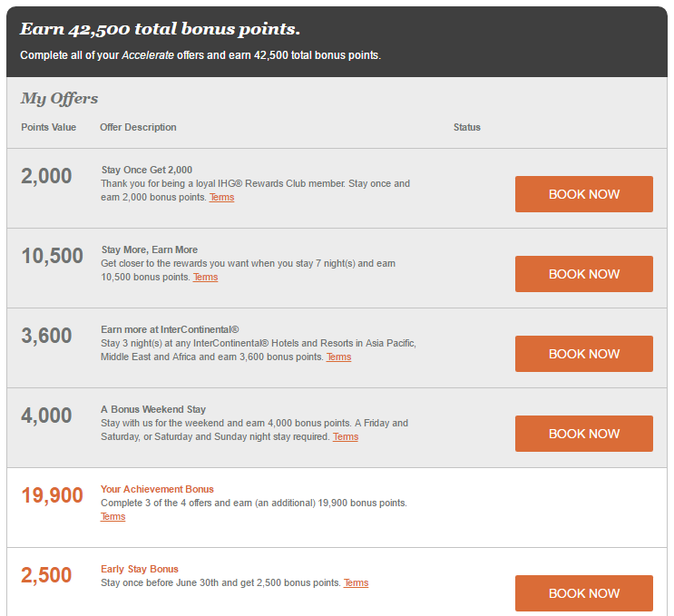The image size is (674, 616).
Task: Click BOOK NOW for Stay Once Get 2,000
Action: tap(583, 194)
